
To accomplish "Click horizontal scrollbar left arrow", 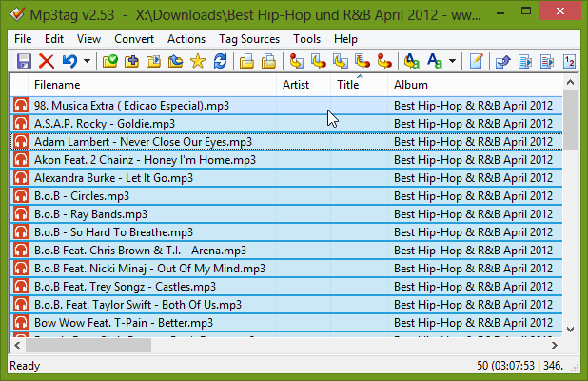I will pos(17,346).
